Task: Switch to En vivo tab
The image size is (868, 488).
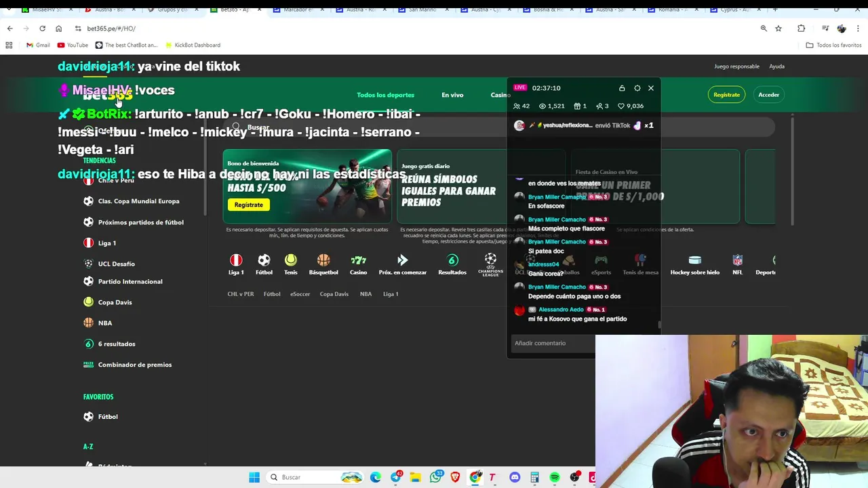Action: pos(452,95)
